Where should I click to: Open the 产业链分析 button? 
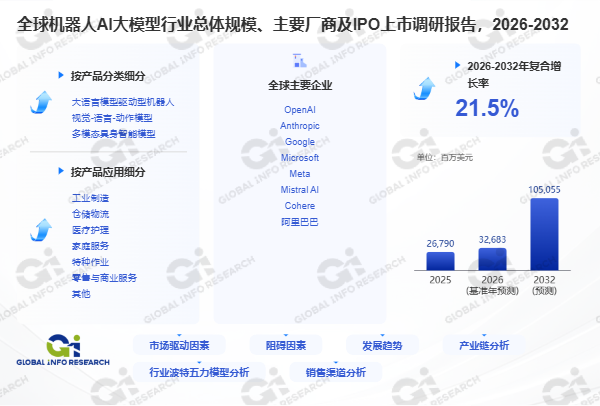(x=484, y=346)
